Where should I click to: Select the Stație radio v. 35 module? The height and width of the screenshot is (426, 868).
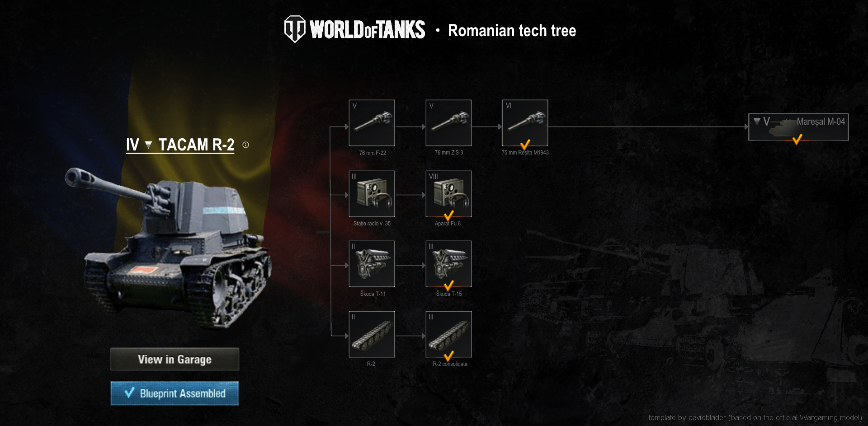click(x=372, y=194)
